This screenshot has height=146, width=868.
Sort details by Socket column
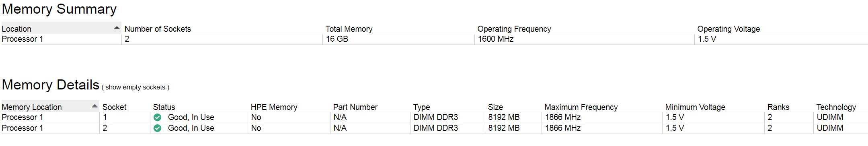point(115,107)
